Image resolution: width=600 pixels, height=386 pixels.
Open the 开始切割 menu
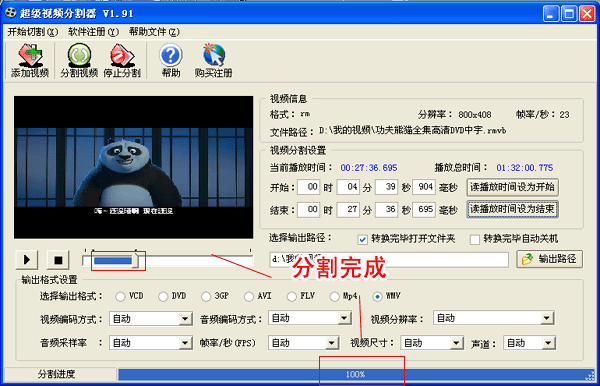click(x=33, y=32)
